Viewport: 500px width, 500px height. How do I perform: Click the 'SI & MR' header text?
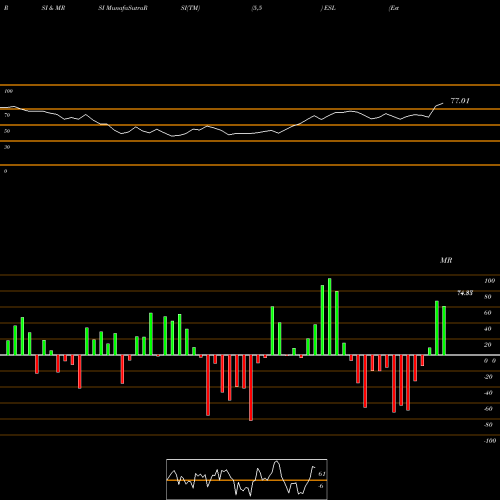(x=53, y=8)
